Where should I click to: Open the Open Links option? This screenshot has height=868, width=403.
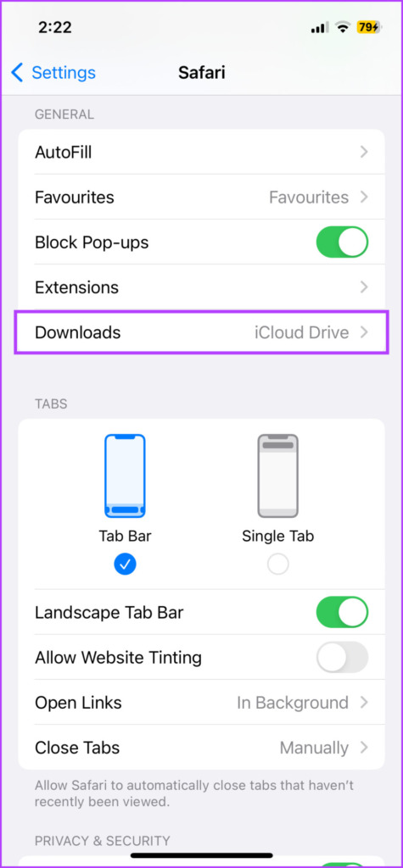coord(201,703)
